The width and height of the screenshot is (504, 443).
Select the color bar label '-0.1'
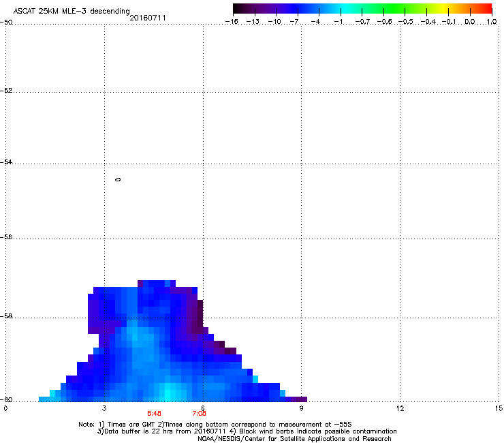pos(449,22)
